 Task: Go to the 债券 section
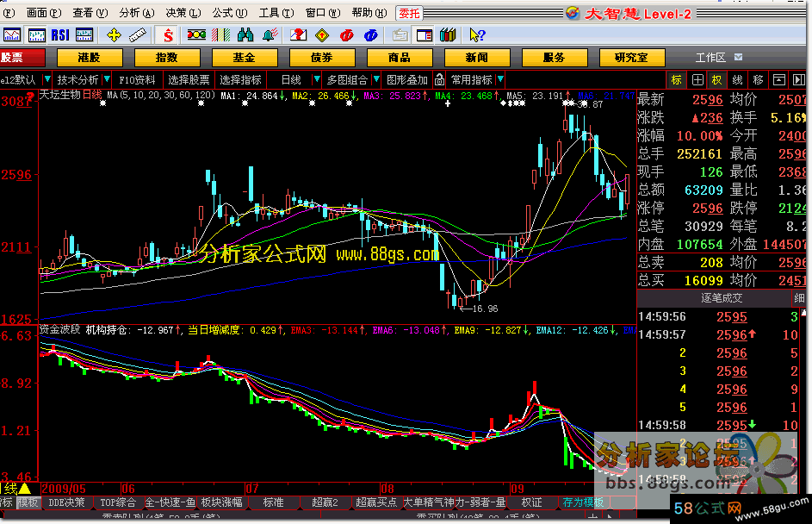point(322,58)
